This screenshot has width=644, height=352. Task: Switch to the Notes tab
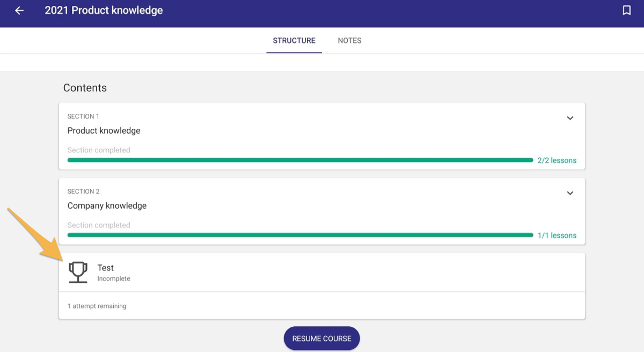[349, 40]
